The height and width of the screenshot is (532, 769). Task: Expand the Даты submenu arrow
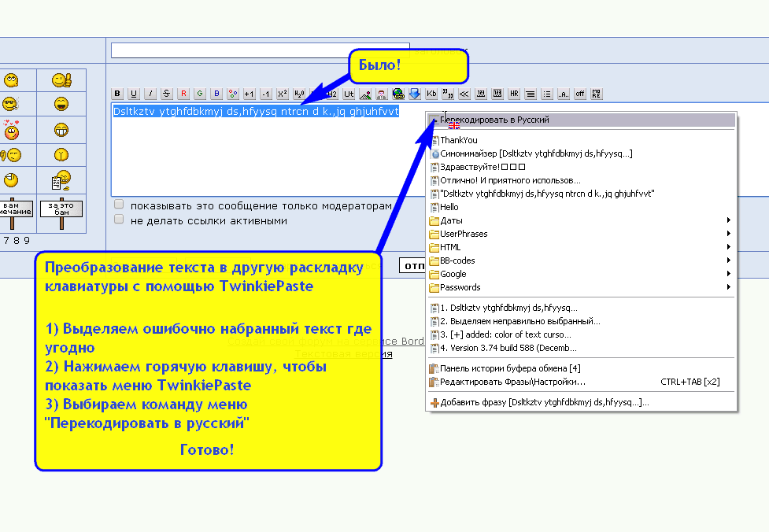click(729, 220)
